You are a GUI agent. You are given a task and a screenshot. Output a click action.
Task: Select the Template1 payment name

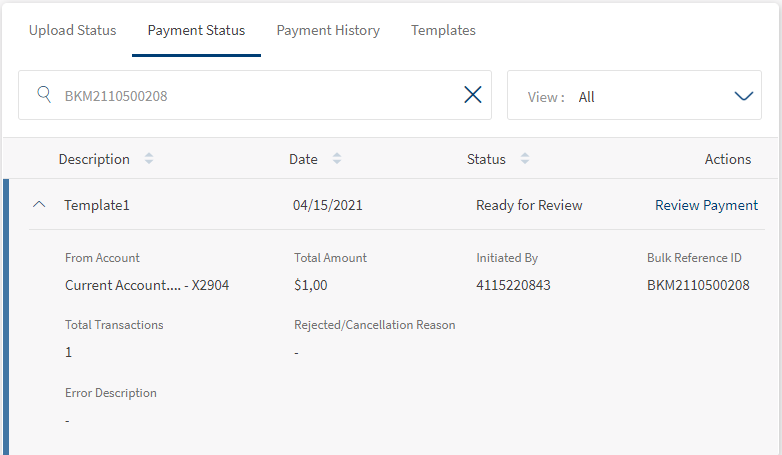(x=97, y=205)
